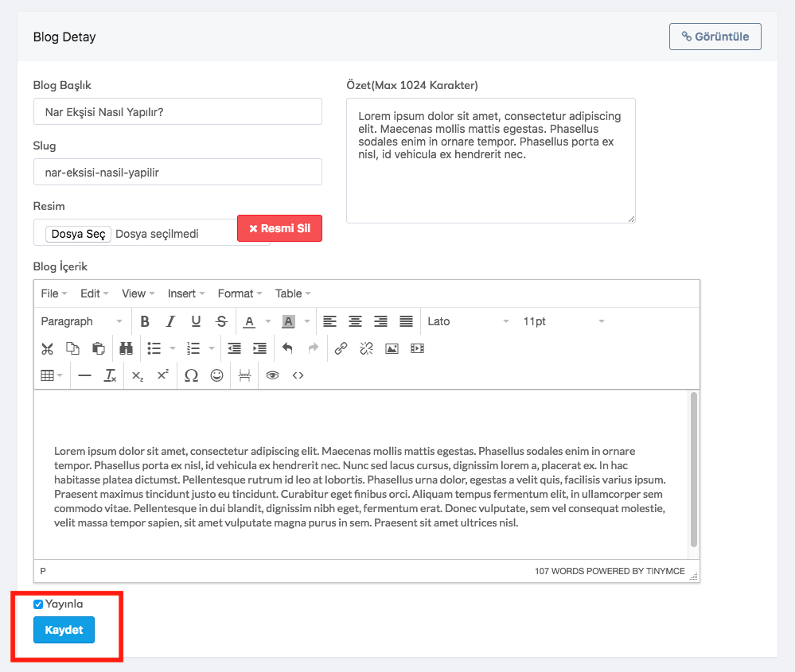Screen dimensions: 795x672
Task: Click the Insert image icon
Action: coord(392,348)
